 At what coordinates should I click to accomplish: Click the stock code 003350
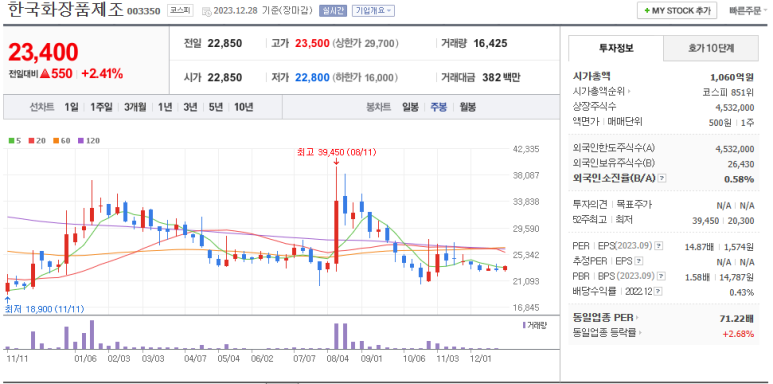(143, 11)
